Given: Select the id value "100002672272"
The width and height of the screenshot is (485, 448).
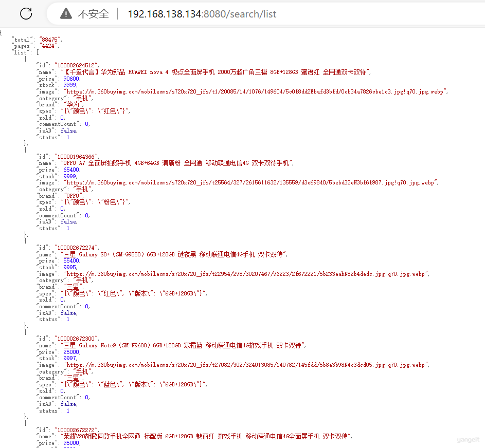Looking at the screenshot, I should coord(76,430).
